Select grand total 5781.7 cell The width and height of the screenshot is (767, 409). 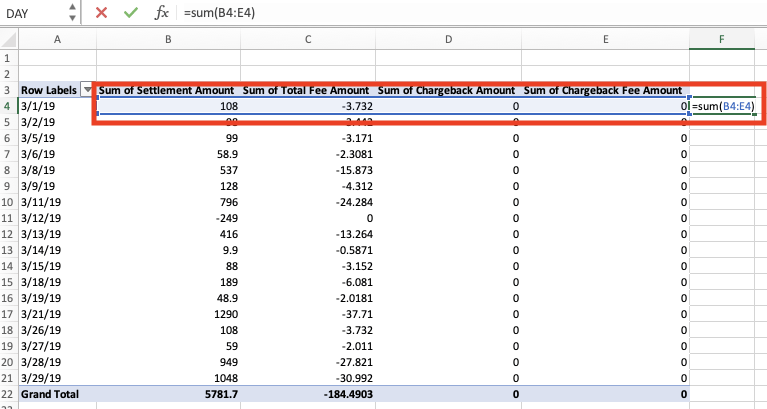click(168, 394)
